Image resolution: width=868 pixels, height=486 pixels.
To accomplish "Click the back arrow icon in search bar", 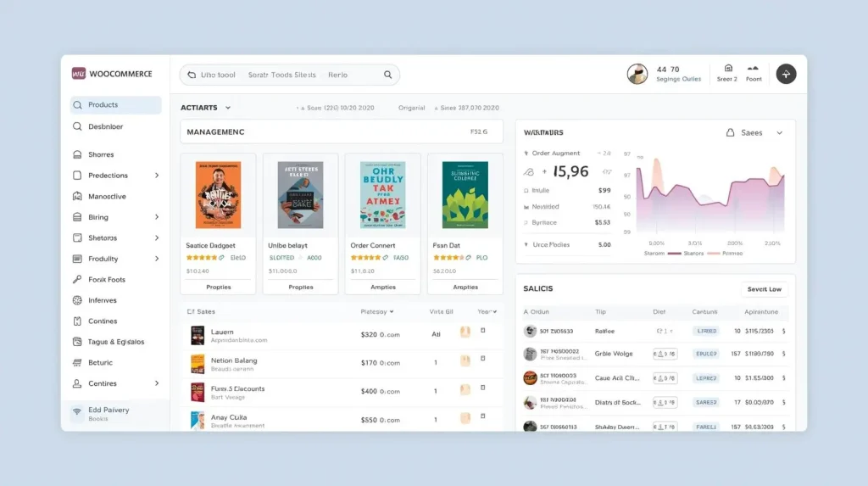I will 192,75.
